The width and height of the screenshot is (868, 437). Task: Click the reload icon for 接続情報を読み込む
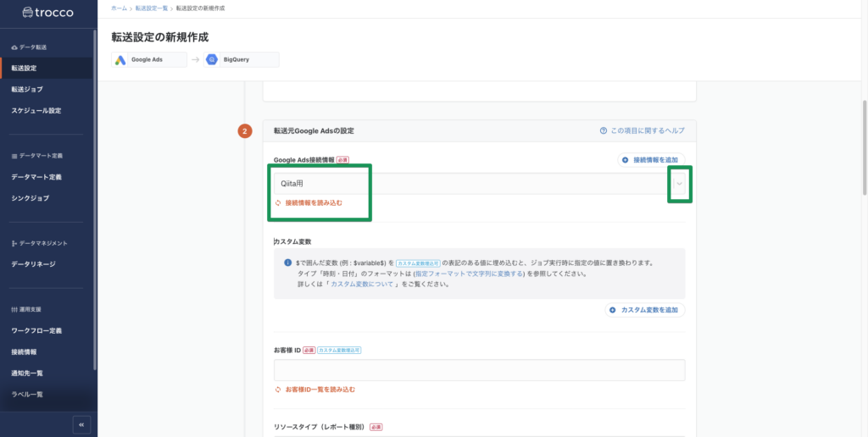278,203
